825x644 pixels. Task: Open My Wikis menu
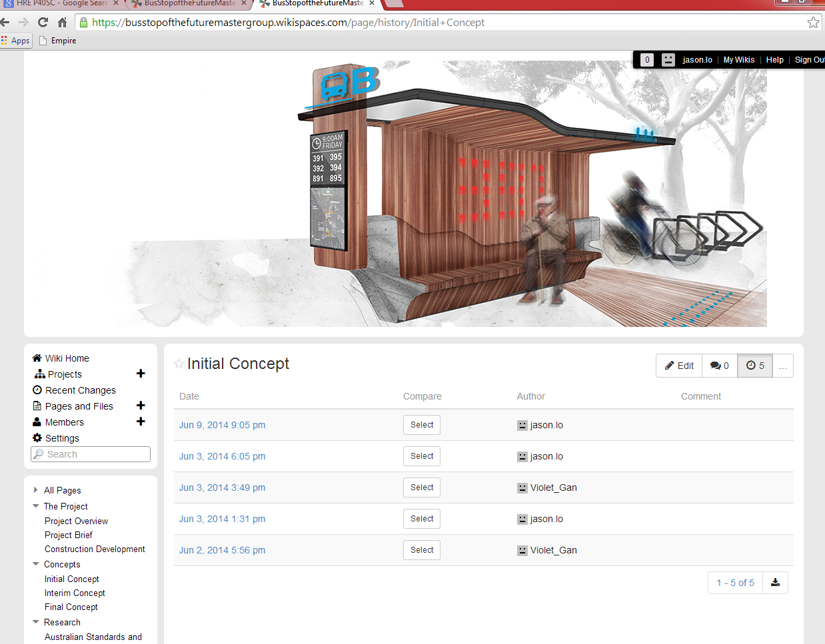[x=739, y=60]
